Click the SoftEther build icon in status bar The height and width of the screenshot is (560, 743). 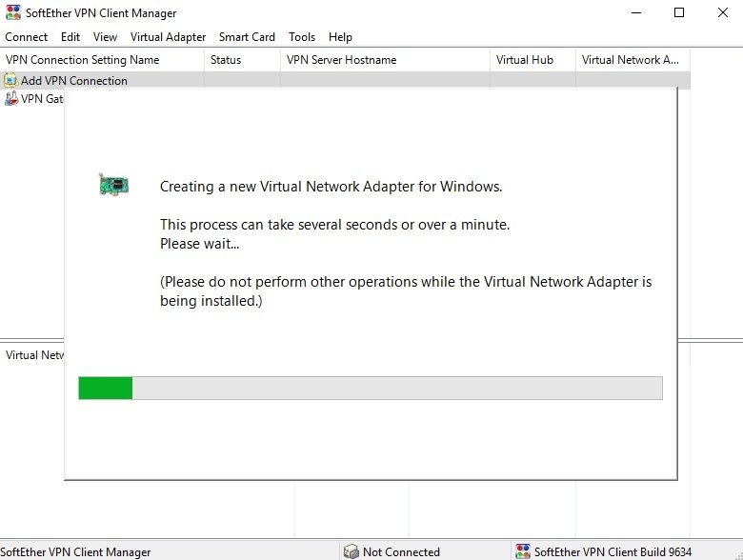[x=523, y=551]
